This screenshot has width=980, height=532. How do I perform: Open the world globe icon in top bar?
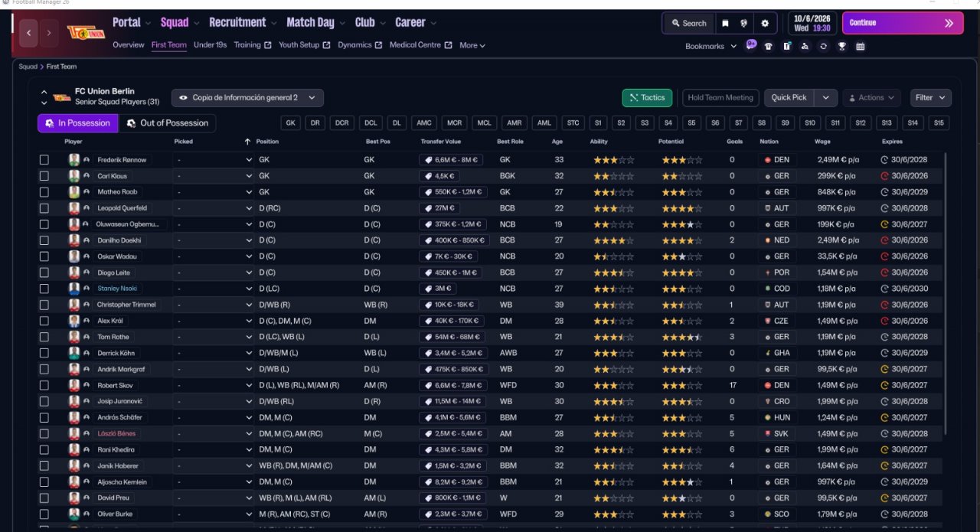coord(743,23)
